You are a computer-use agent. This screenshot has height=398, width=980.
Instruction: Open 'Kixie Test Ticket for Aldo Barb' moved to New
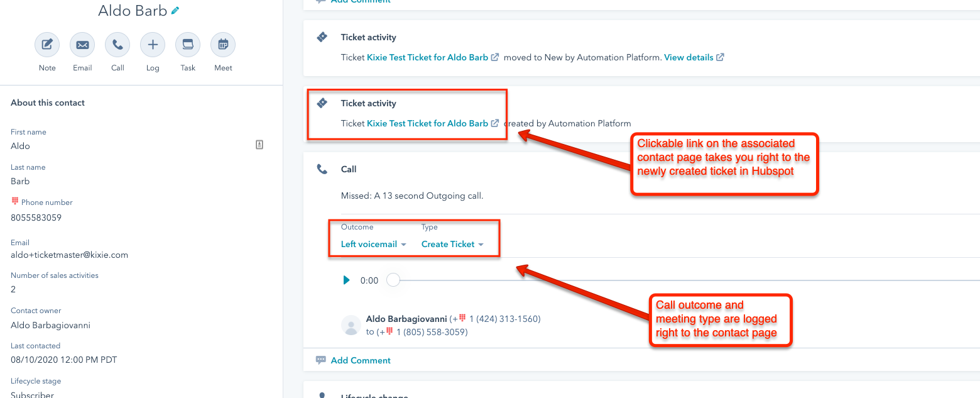427,57
